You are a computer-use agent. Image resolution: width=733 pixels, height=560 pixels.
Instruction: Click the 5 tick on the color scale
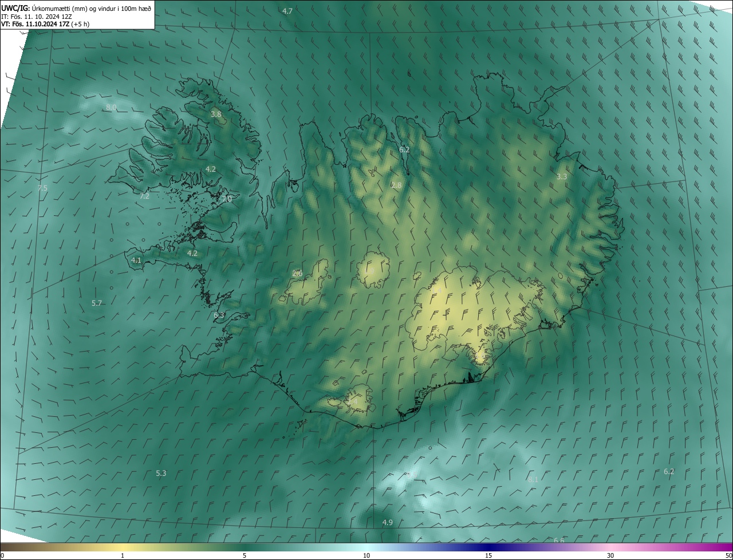pyautogui.click(x=245, y=555)
